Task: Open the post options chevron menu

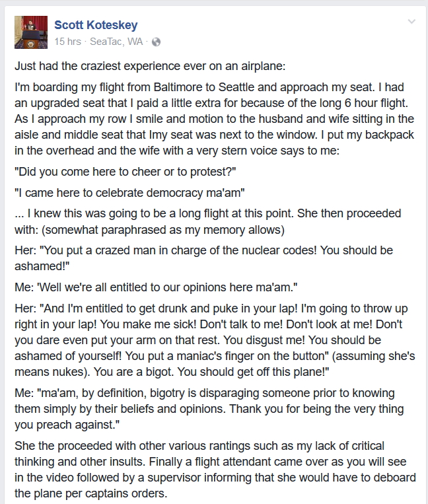Action: (411, 22)
